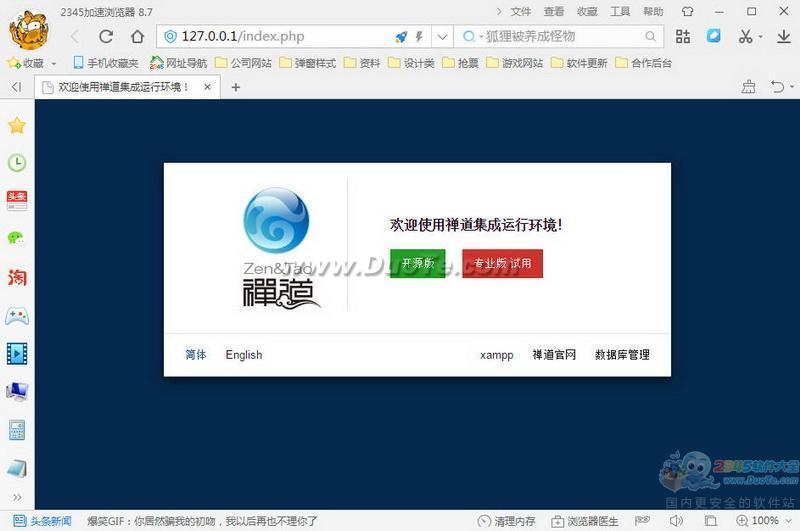Screen dimensions: 800x531
Task: Open 头条新闻 in status bar
Action: click(x=42, y=521)
